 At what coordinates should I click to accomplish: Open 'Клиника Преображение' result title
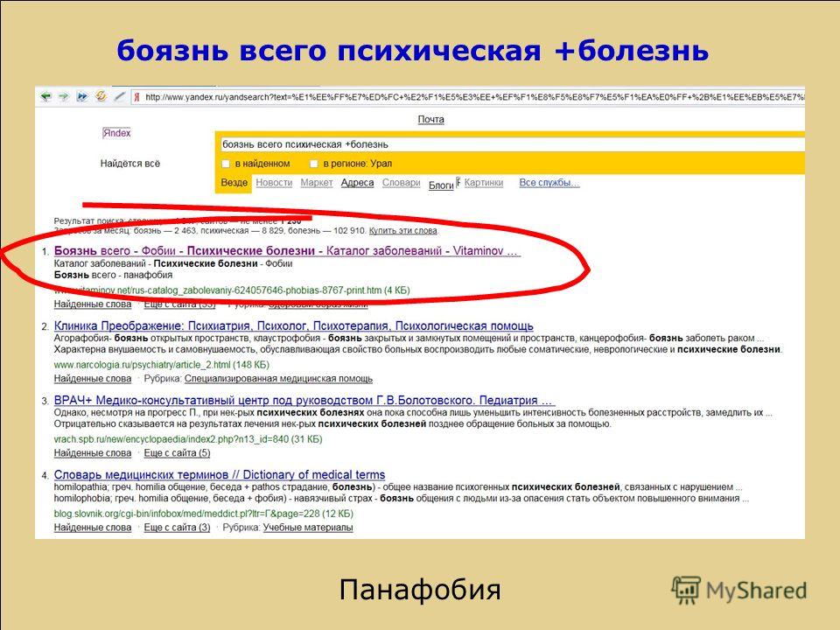[x=294, y=325]
